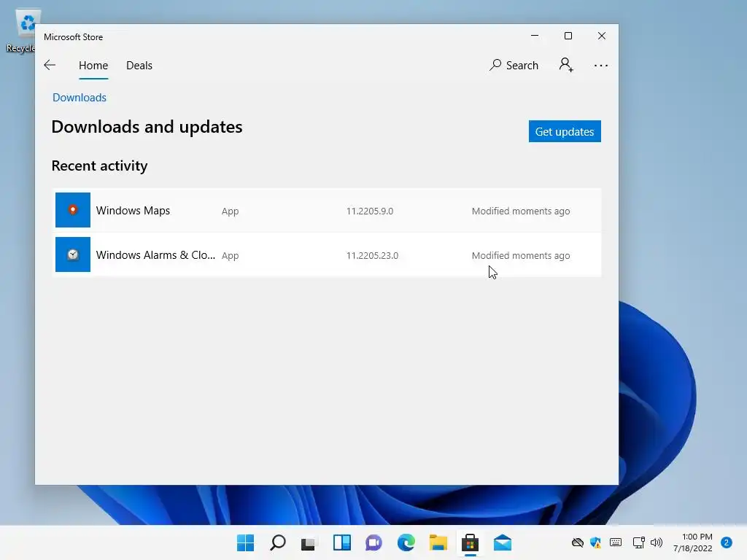This screenshot has height=560, width=747.
Task: Open the Windows Alarms & Clo... entry
Action: (326, 254)
